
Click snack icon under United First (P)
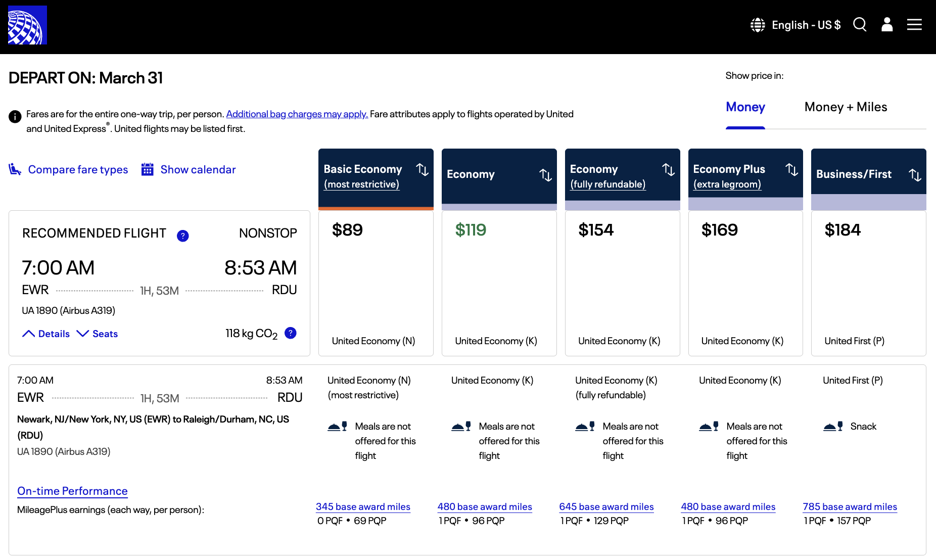pyautogui.click(x=833, y=427)
